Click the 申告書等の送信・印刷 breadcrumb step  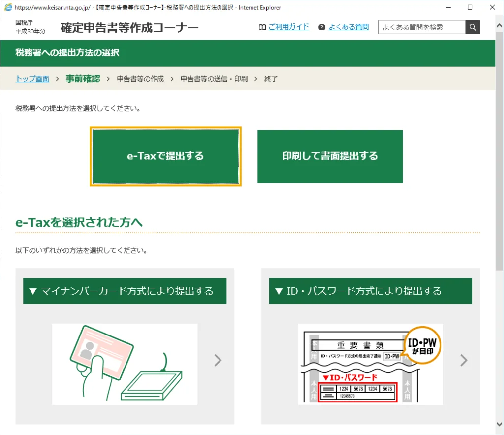tap(214, 79)
